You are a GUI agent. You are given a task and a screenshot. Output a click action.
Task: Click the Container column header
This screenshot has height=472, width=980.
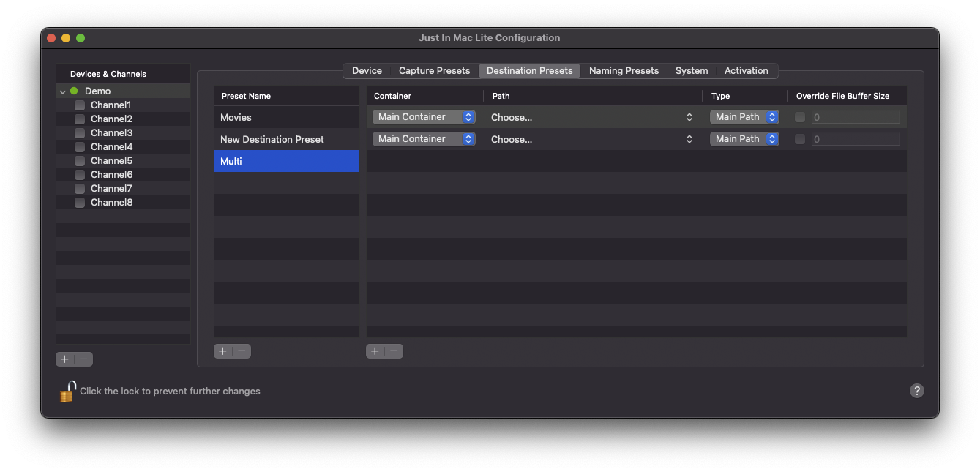tap(424, 96)
